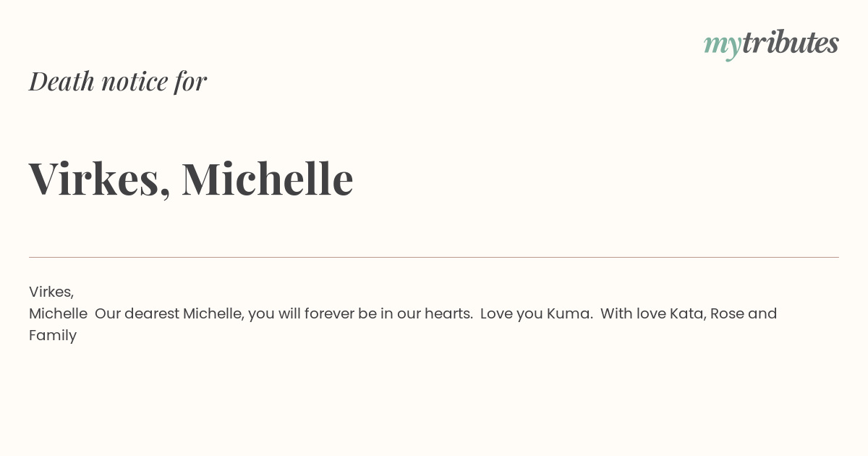868x456 pixels.
Task: Click the first name "Michelle" in the large title
Action: pos(268,178)
